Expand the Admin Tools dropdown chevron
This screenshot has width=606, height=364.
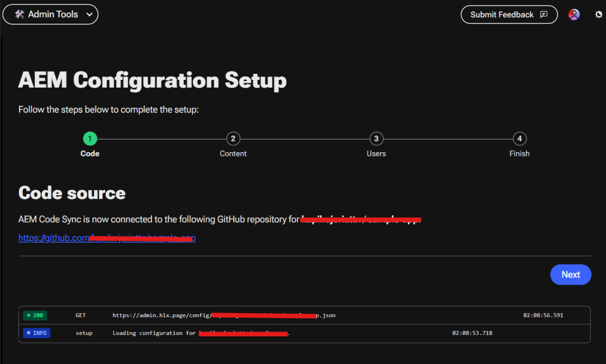click(x=89, y=15)
